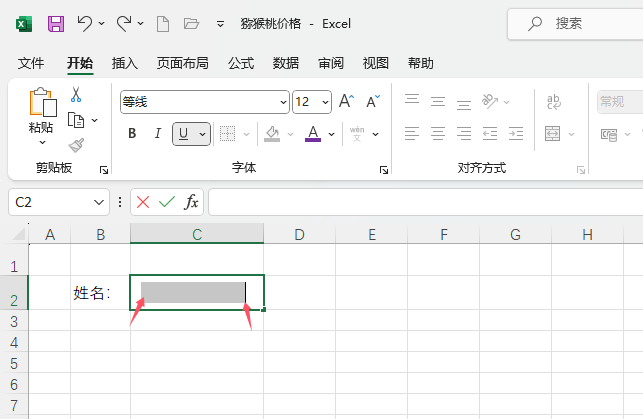
Task: Toggle underline formatting U
Action: (x=183, y=134)
